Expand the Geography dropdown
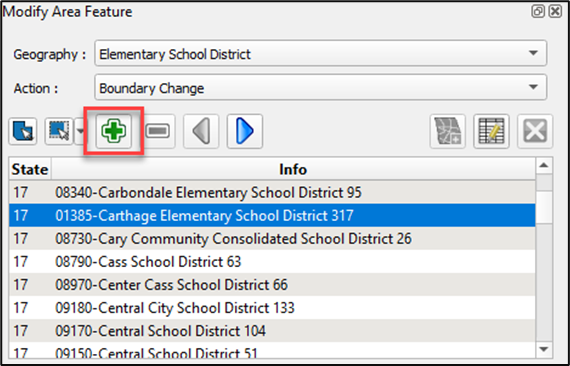570x366 pixels. [x=321, y=53]
